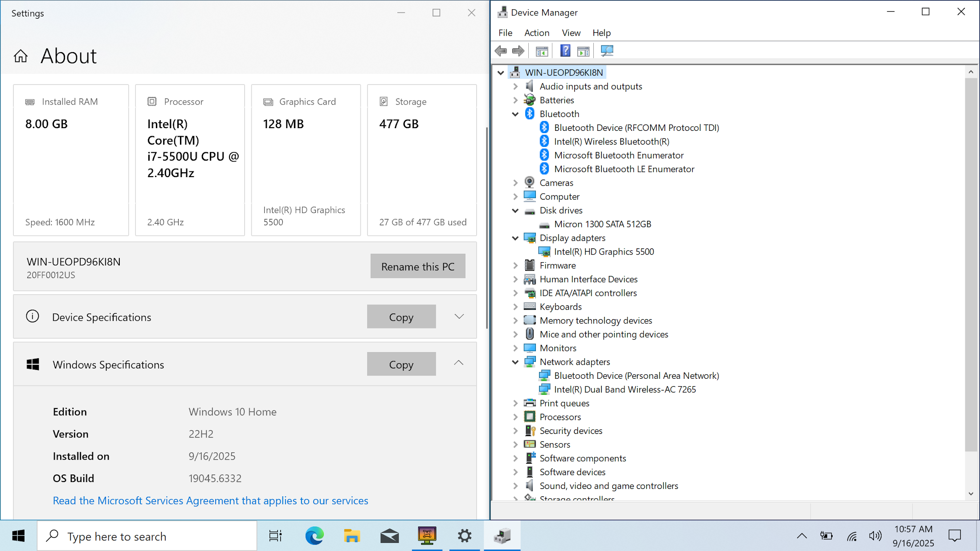
Task: Click the Rename this PC button
Action: (x=418, y=266)
